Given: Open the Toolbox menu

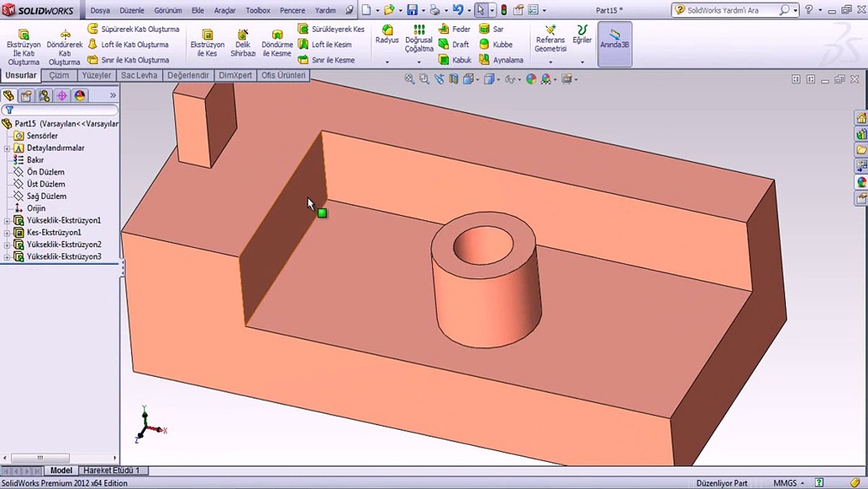Looking at the screenshot, I should 258,10.
